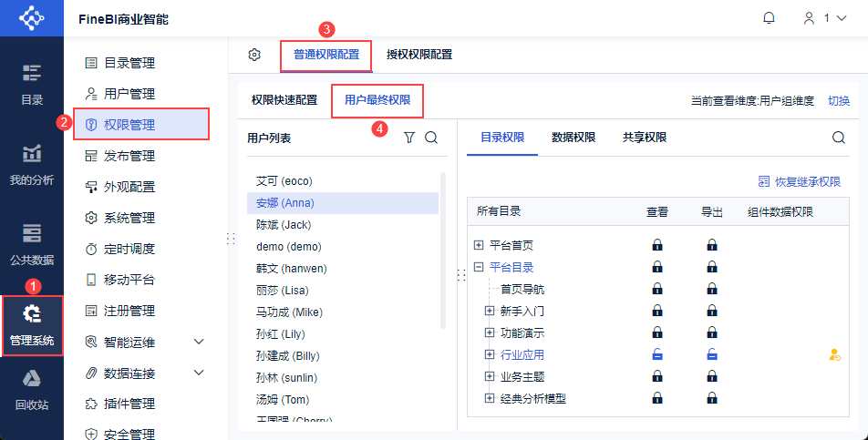Toggle 导出 lock for 经典分析模型

712,398
